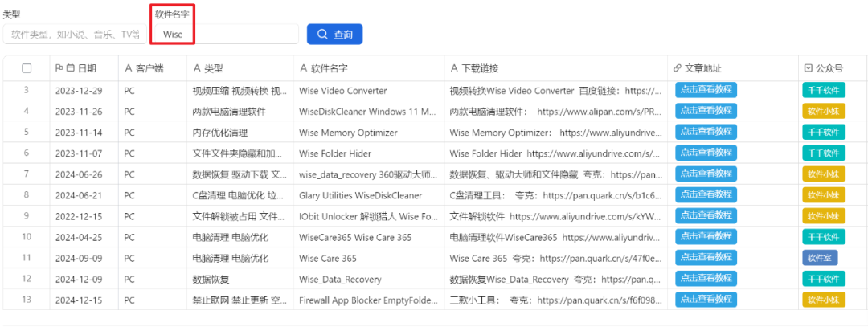This screenshot has height=331, width=868.
Task: Click the 客户端 column header
Action: [x=152, y=68]
